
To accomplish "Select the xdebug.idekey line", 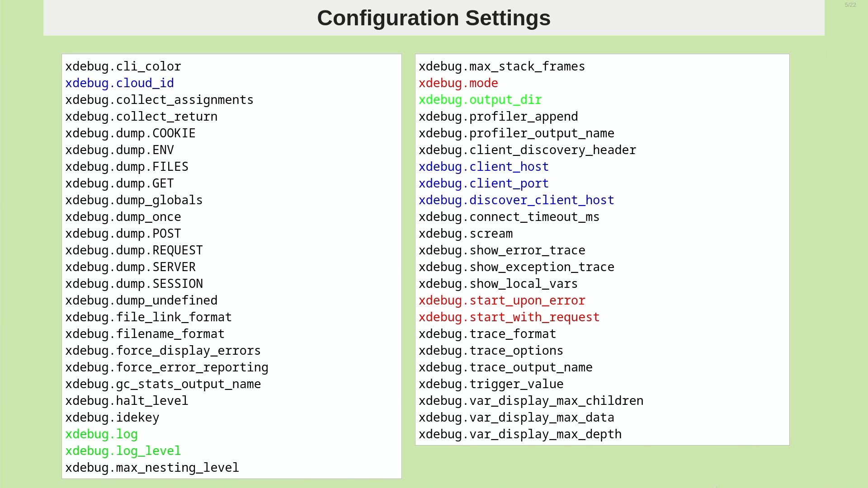I will click(112, 418).
